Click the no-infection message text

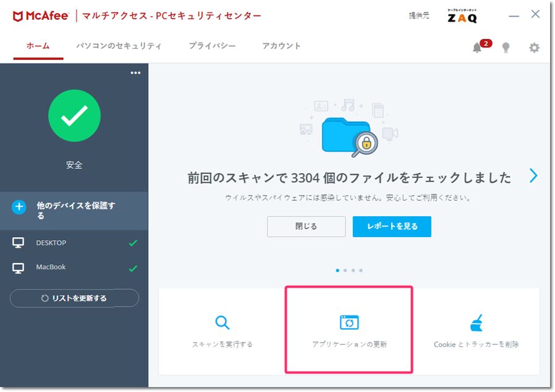point(348,198)
